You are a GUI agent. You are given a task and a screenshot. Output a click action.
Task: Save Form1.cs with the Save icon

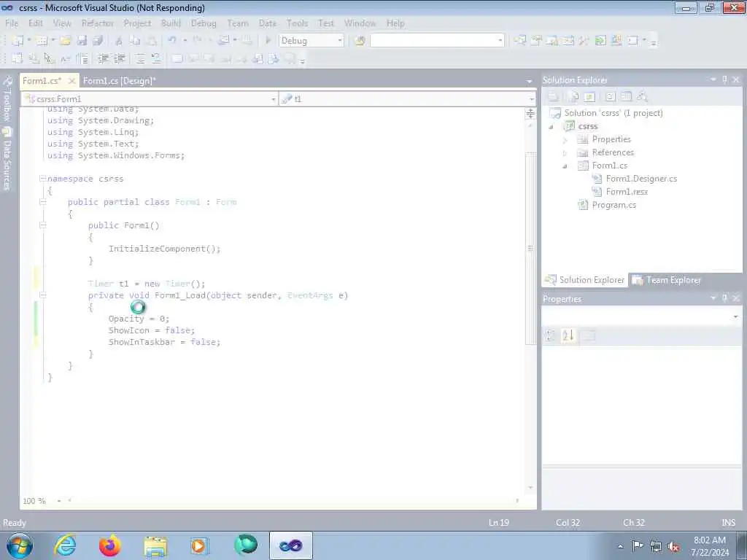click(82, 41)
